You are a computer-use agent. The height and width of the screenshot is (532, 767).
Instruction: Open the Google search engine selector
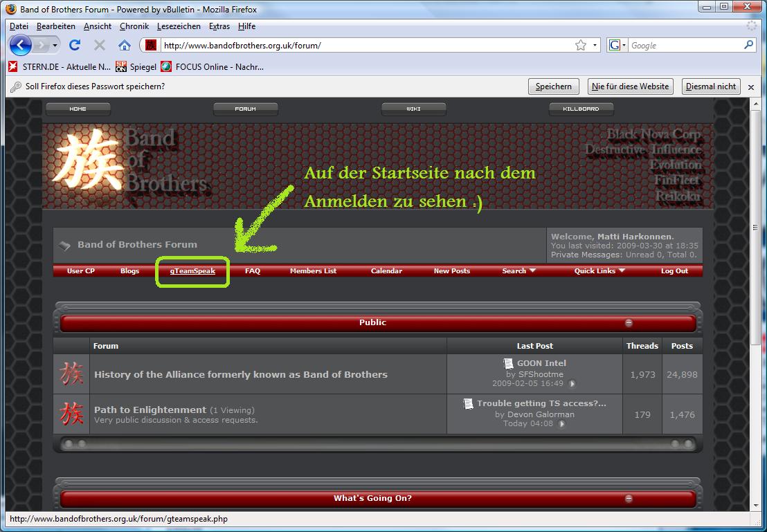pyautogui.click(x=617, y=46)
